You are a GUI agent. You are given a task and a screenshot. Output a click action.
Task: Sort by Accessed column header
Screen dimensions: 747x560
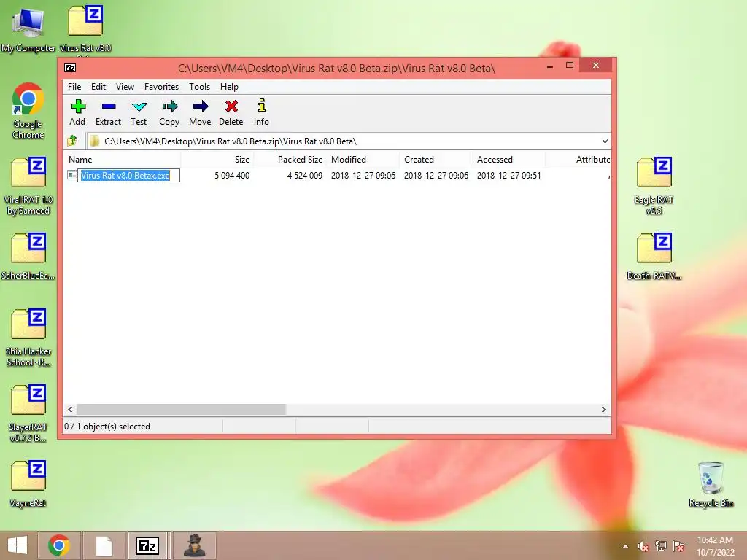(x=508, y=160)
